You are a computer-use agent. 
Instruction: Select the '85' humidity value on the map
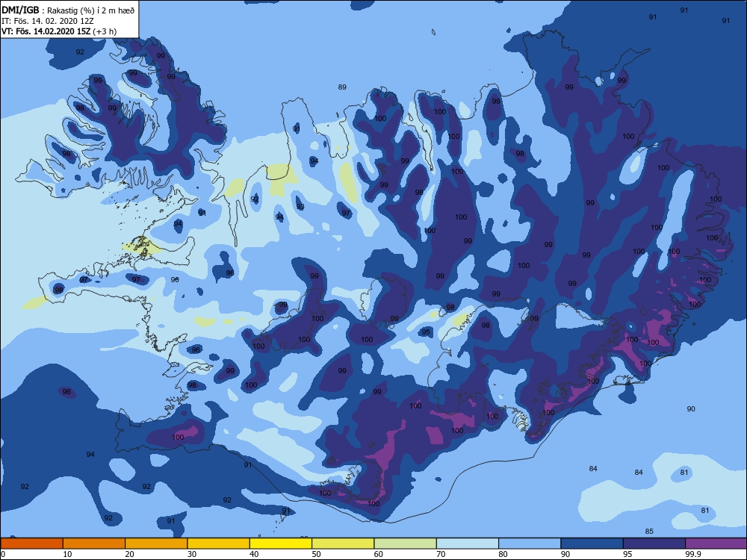point(649,531)
